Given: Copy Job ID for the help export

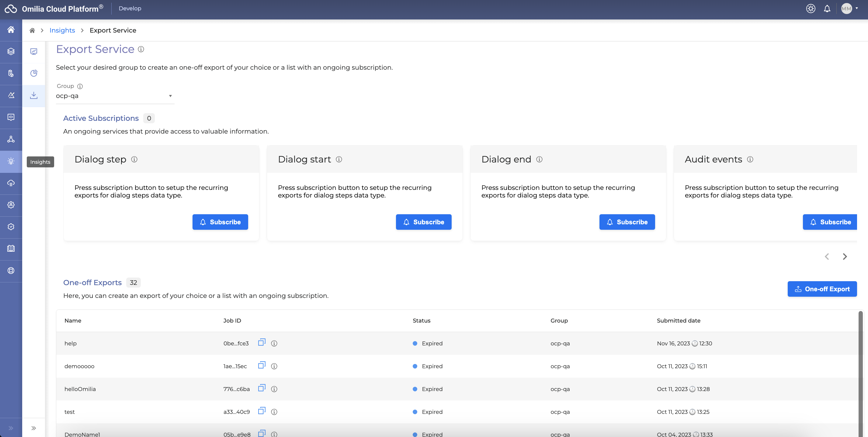Looking at the screenshot, I should (x=262, y=343).
